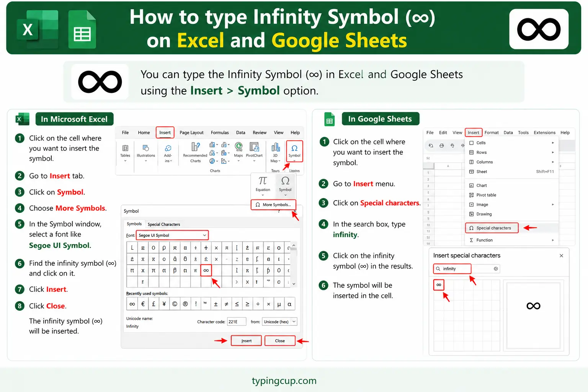Open the 'from' Unicode (hex) dropdown

tap(280, 322)
